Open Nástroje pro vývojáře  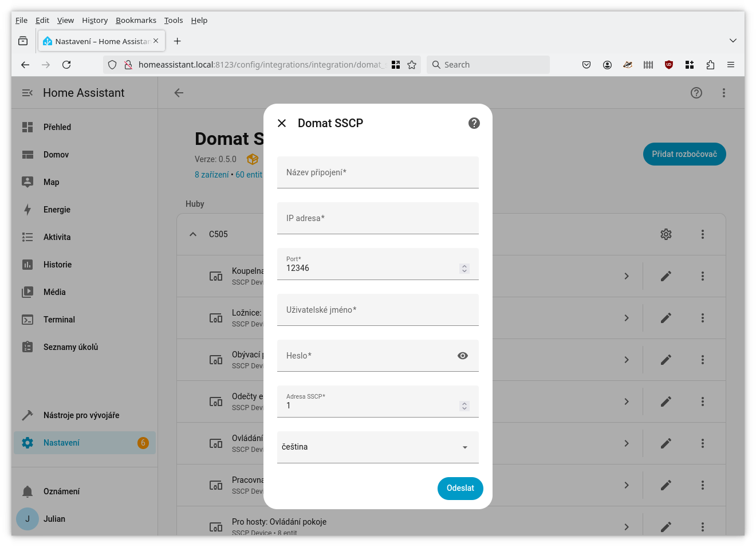85,415
